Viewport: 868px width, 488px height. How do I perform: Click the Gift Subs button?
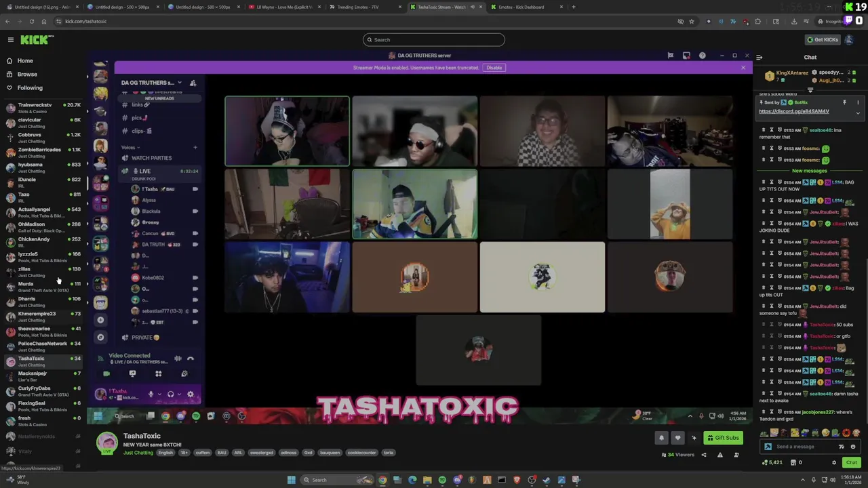point(723,438)
